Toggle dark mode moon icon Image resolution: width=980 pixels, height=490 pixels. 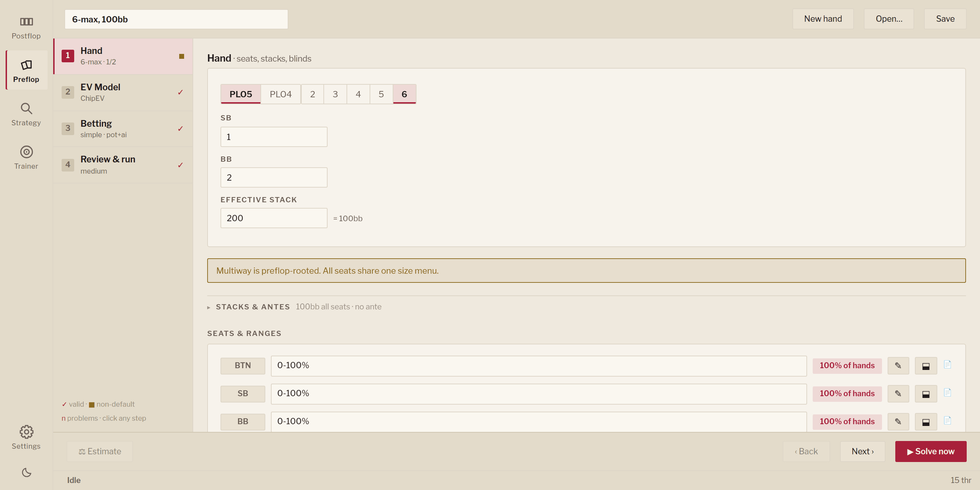coord(26,472)
